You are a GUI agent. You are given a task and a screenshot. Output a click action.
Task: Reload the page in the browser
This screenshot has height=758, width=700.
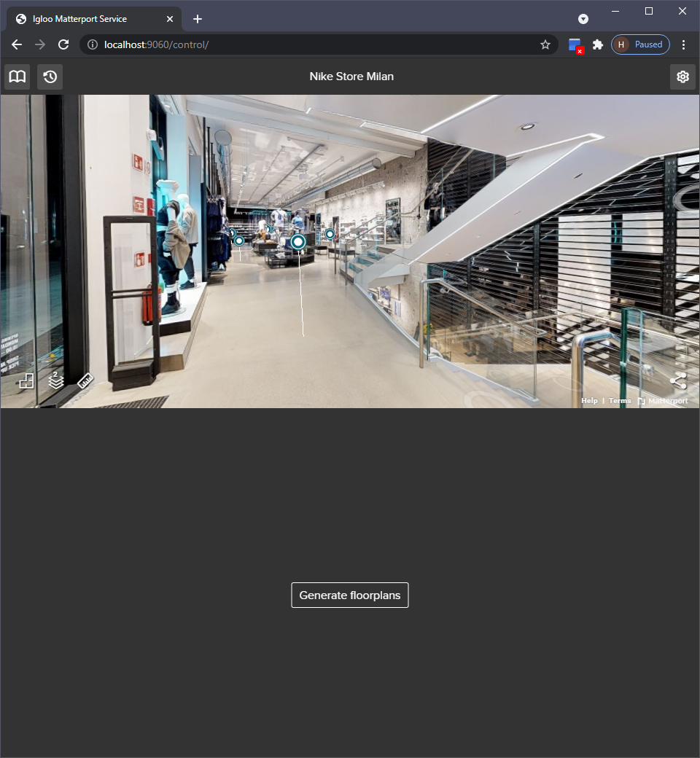[63, 44]
